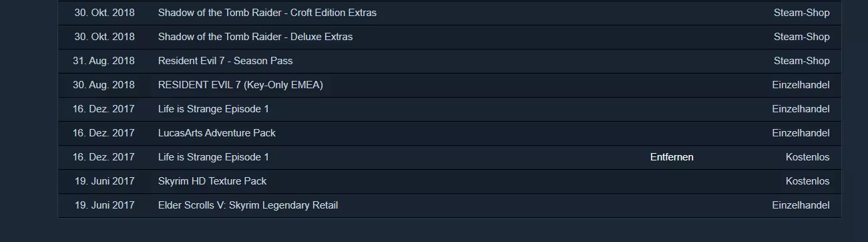The image size is (868, 242).
Task: Select Shadow of the Tomb Raider Croft Edition Extras
Action: pyautogui.click(x=267, y=13)
